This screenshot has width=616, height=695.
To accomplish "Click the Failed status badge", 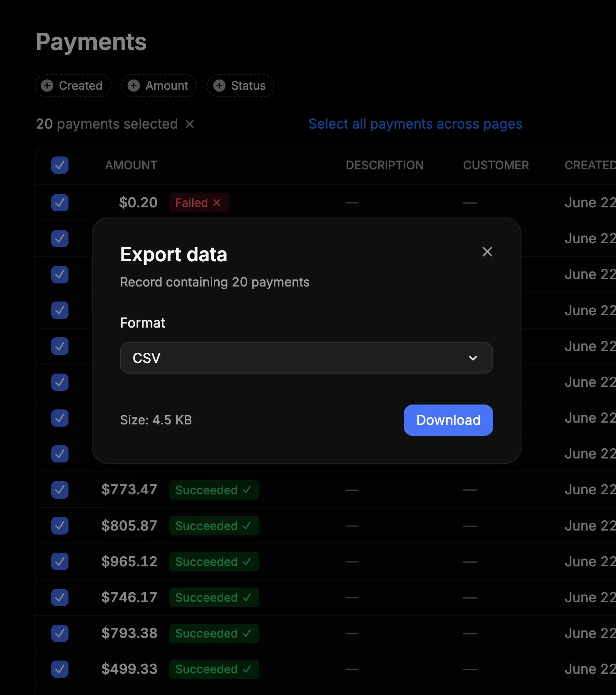I will pos(199,202).
